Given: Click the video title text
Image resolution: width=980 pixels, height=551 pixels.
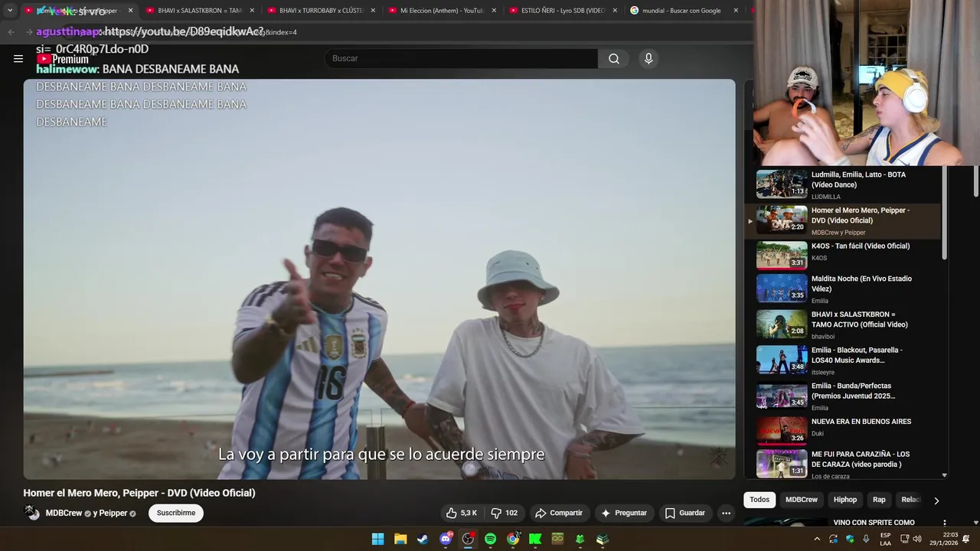Looking at the screenshot, I should point(139,493).
